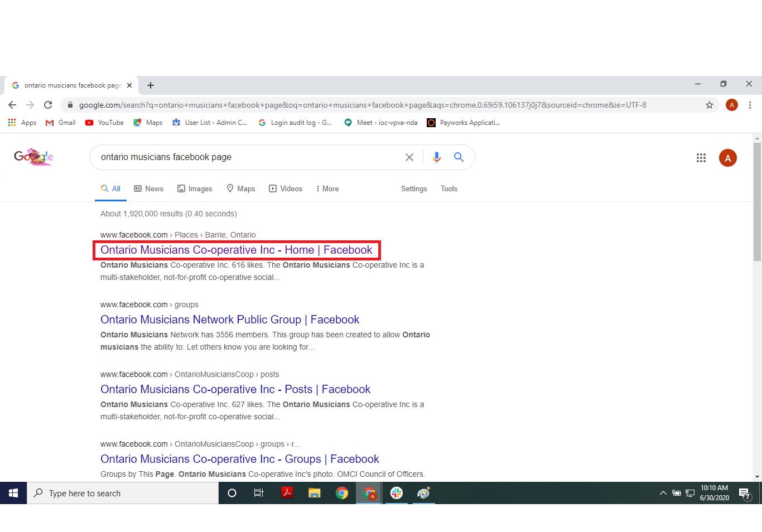The image size is (762, 532).
Task: Open the Maps bookmark in bookmarks bar
Action: coord(148,123)
